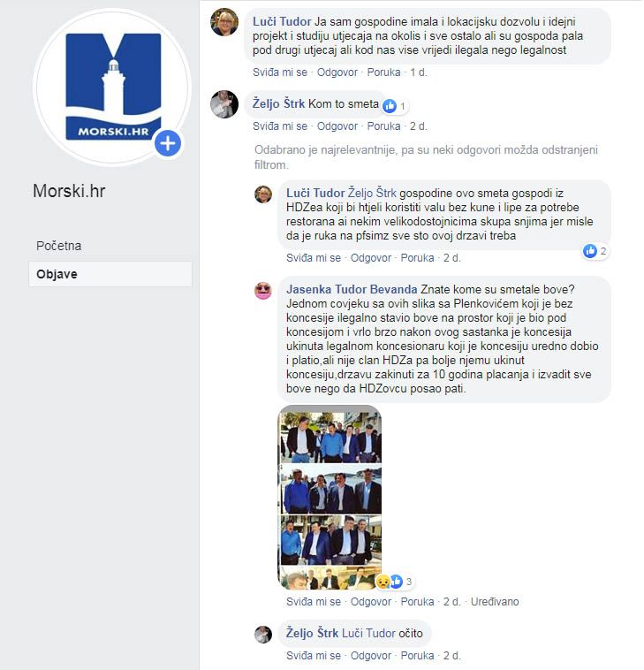Click 'Sviđa mi se' under the 'očito' reply

tap(314, 656)
